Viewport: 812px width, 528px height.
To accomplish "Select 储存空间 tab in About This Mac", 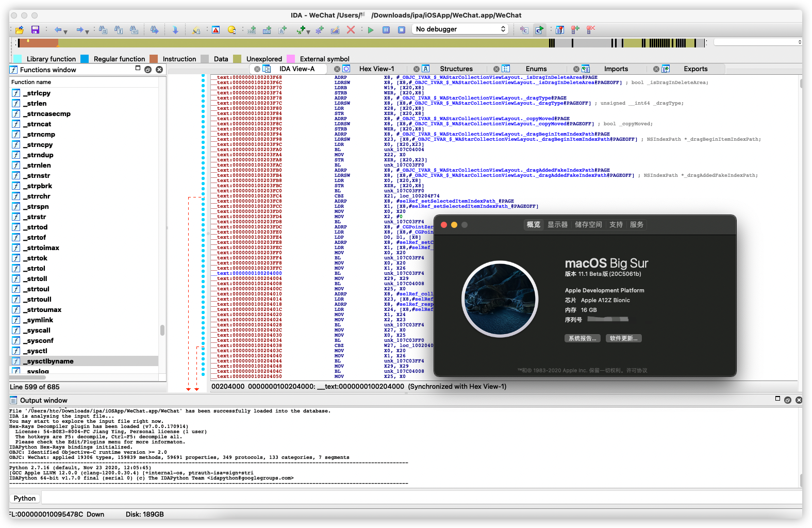I will click(x=588, y=225).
